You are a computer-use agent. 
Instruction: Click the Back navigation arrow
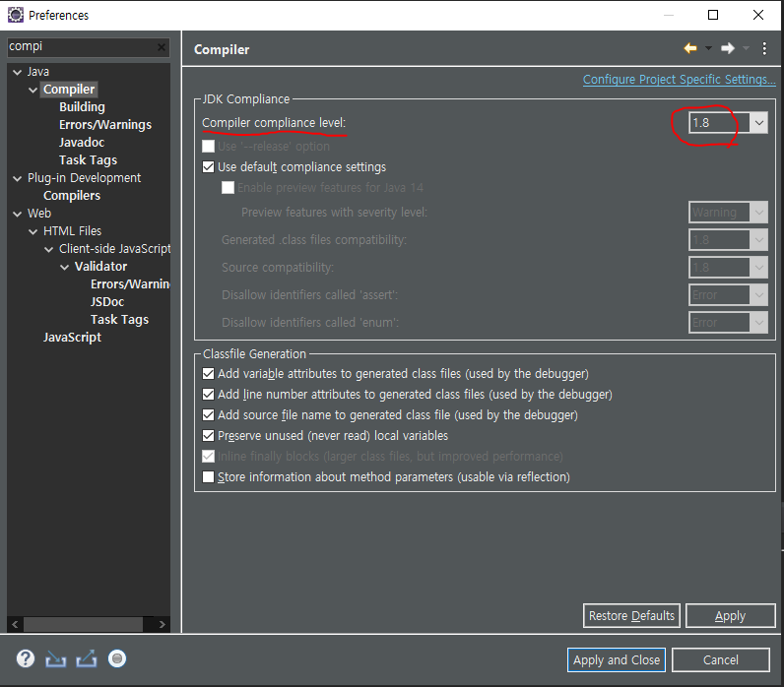coord(690,48)
